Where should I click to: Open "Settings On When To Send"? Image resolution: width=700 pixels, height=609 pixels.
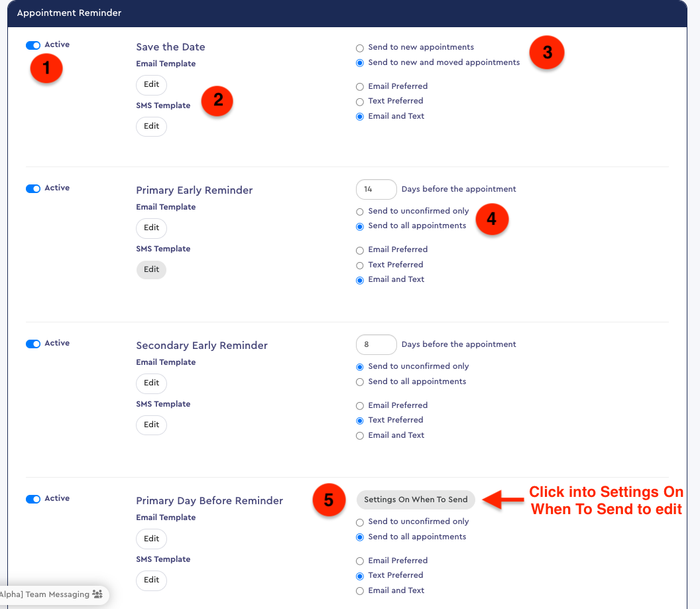[x=416, y=500]
